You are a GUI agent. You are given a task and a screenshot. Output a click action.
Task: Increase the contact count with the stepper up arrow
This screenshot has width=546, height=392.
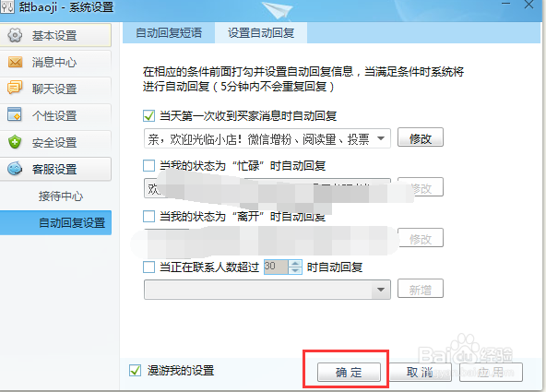pyautogui.click(x=296, y=264)
